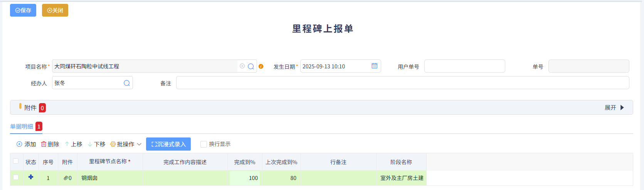Switch to the 单据明细 tab
This screenshot has width=644, height=190.
22,126
